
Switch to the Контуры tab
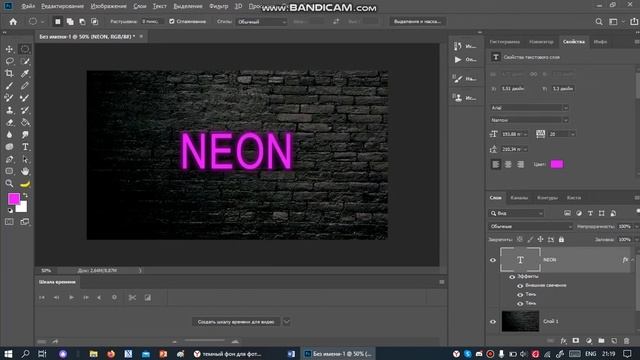(547, 198)
